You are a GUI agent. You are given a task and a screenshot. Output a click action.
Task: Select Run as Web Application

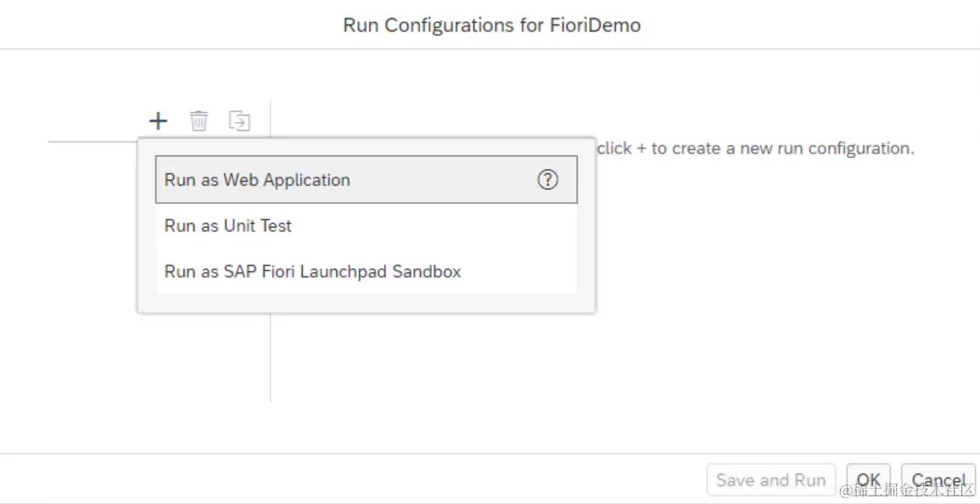coord(258,180)
